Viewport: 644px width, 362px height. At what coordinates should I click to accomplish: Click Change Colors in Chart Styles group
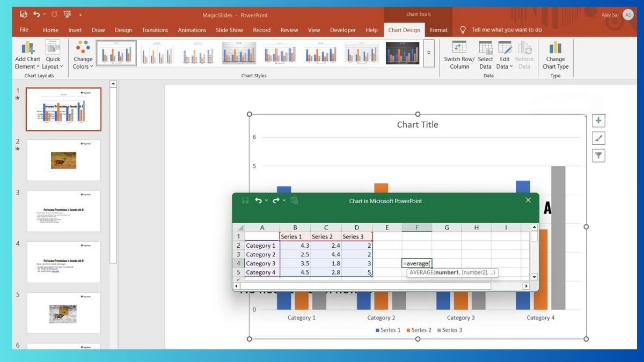point(83,54)
